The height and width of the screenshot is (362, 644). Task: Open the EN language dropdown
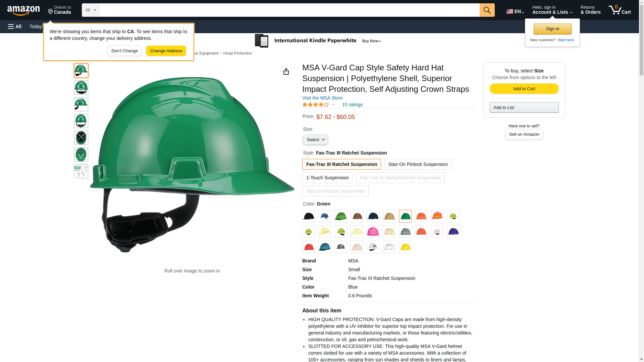(x=515, y=11)
